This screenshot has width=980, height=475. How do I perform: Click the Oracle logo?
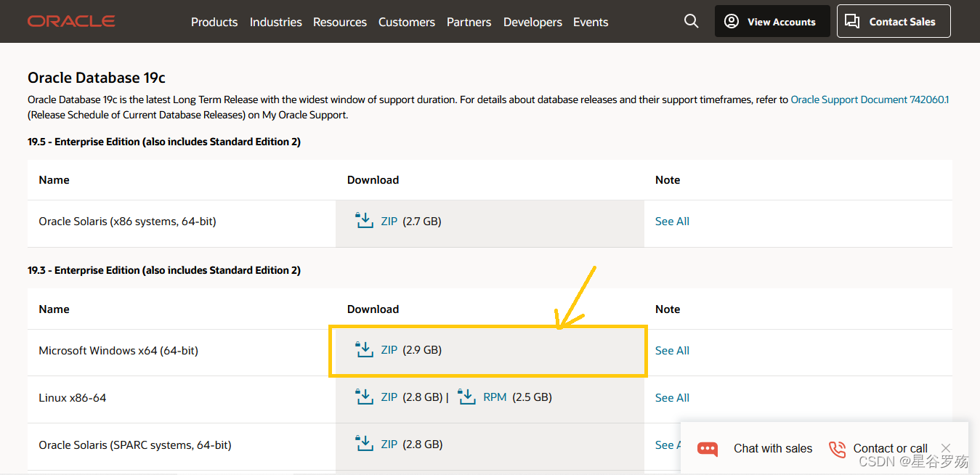tap(71, 22)
